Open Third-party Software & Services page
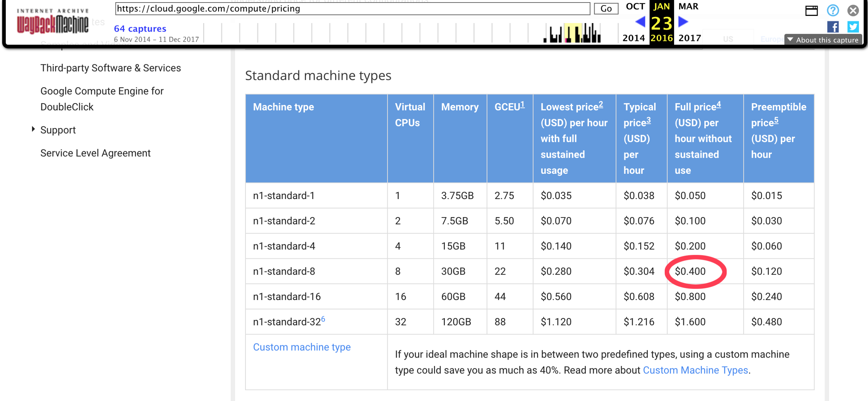This screenshot has height=401, width=868. 111,68
